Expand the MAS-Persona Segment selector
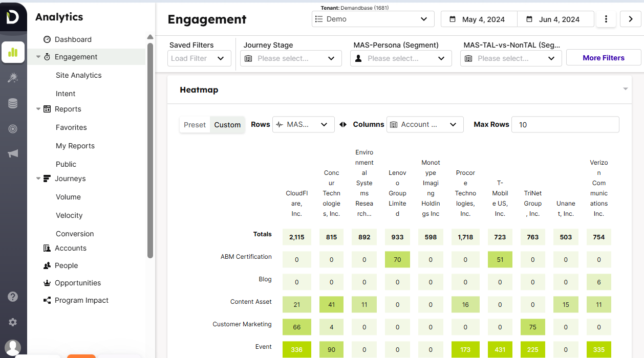The width and height of the screenshot is (644, 358). (x=400, y=58)
